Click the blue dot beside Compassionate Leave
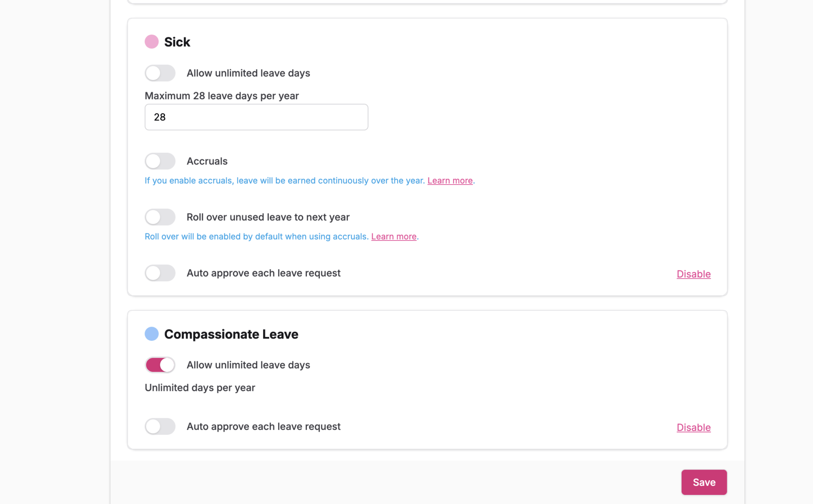813x504 pixels. [x=152, y=334]
